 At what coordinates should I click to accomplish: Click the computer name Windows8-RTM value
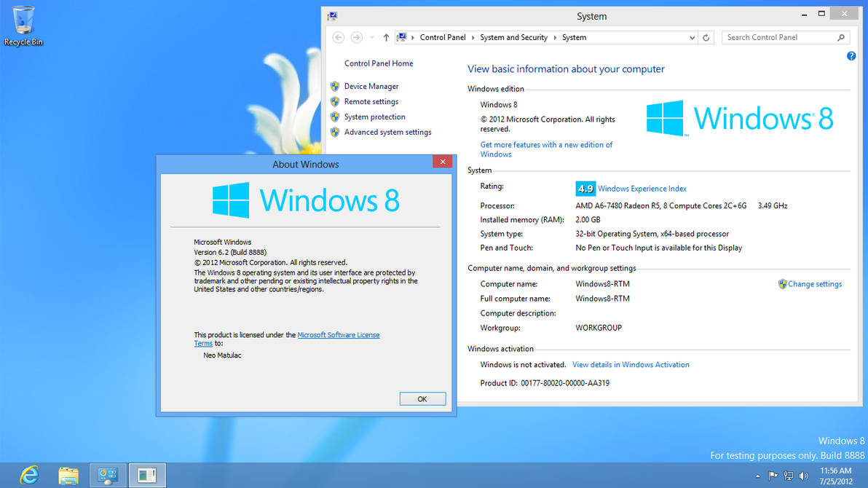(x=602, y=283)
